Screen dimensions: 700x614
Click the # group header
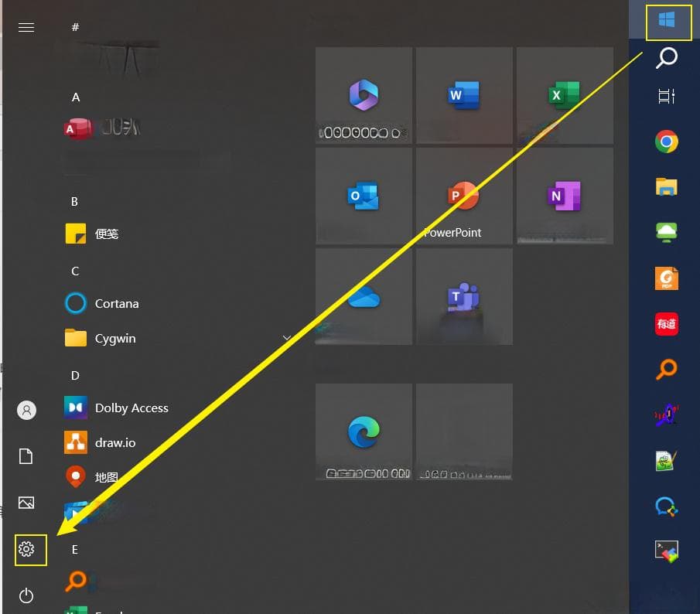[x=76, y=27]
